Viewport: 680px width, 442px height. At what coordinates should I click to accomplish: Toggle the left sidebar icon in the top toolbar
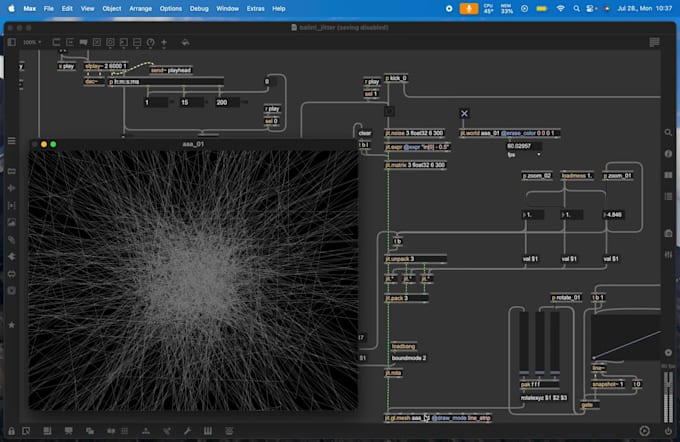[12, 42]
